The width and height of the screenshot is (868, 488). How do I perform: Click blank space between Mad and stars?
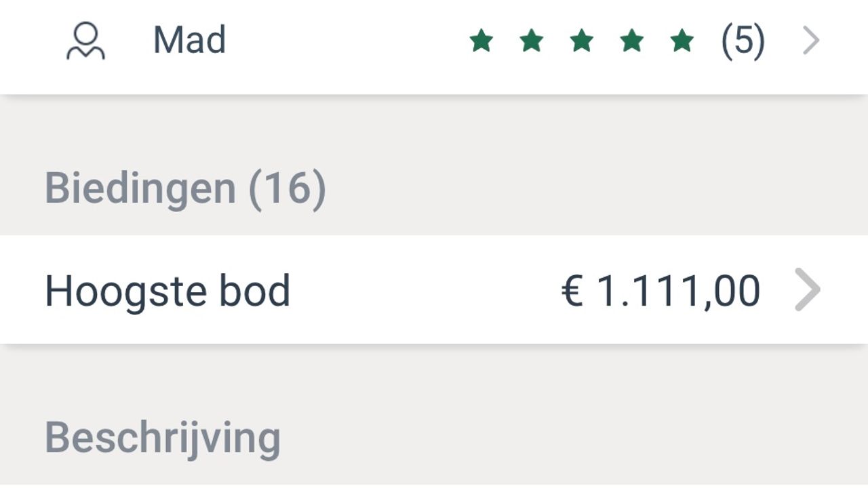346,41
